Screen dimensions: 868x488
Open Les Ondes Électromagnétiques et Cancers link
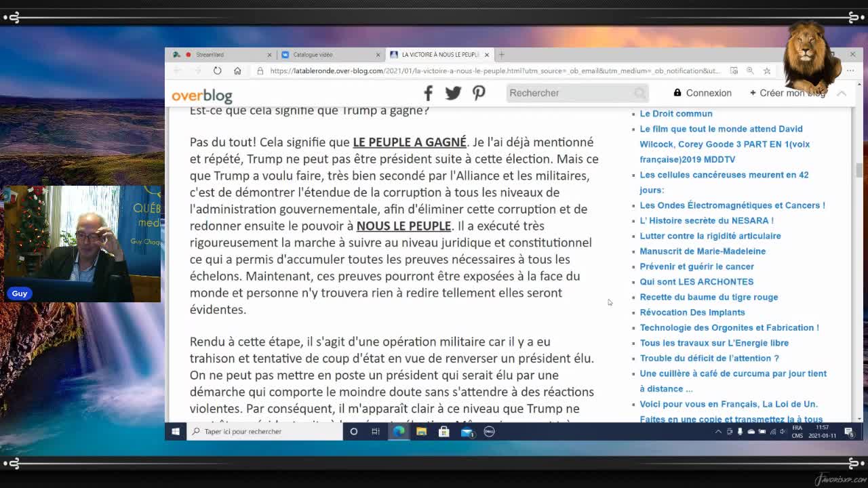pos(732,205)
